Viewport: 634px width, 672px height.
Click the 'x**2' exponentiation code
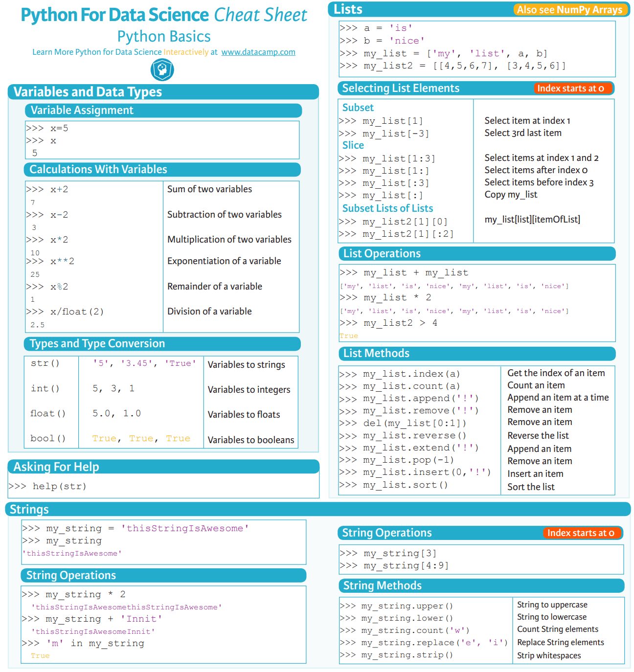coord(50,261)
